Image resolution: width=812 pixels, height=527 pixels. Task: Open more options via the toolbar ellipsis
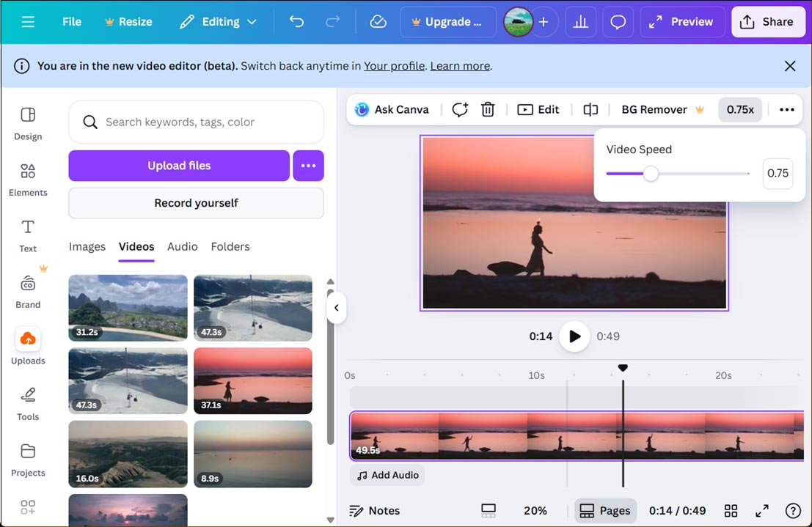tap(786, 109)
